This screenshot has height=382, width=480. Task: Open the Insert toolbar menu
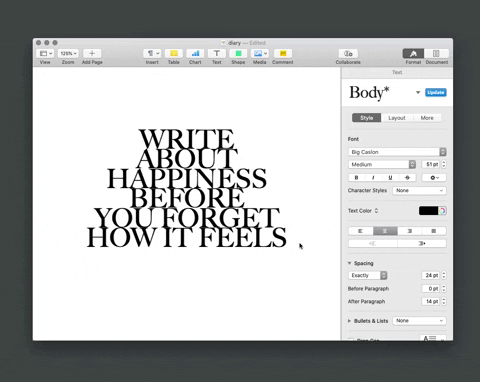(152, 54)
